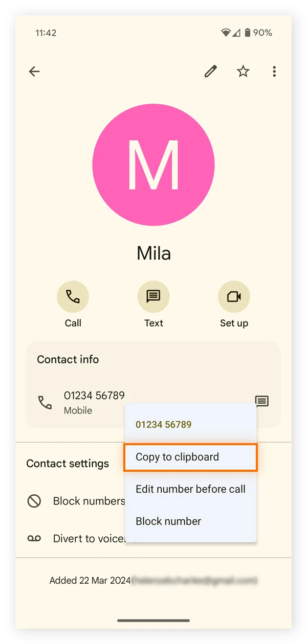Select Block number in popup menu
307x644 pixels.
click(168, 521)
